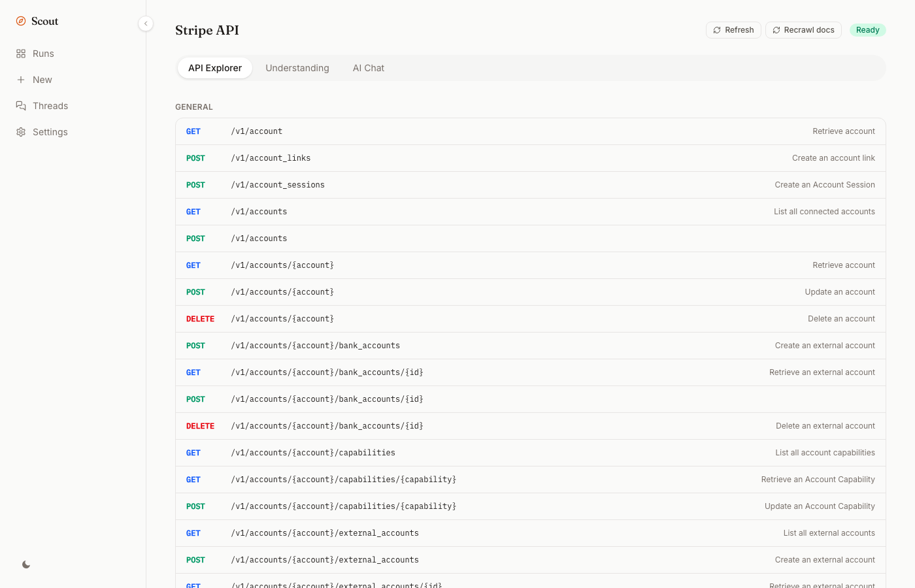The width and height of the screenshot is (915, 588).
Task: Toggle dark mode with the moon icon
Action: coord(26,564)
